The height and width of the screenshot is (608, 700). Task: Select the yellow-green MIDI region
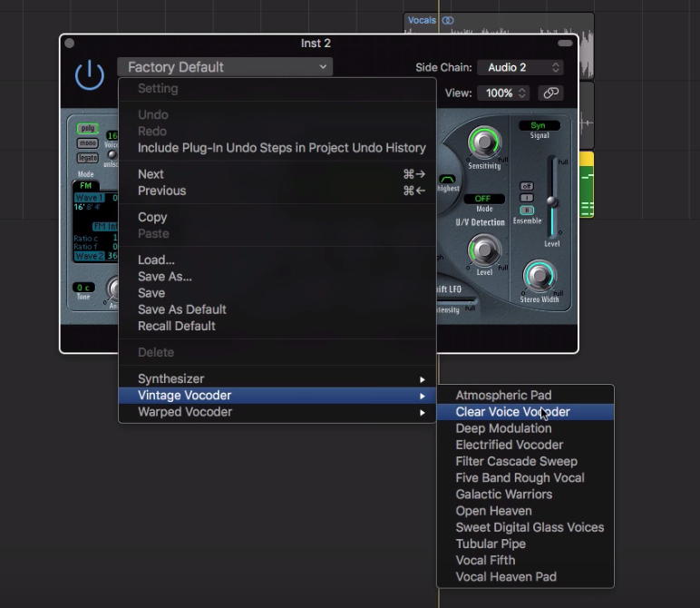(x=587, y=184)
